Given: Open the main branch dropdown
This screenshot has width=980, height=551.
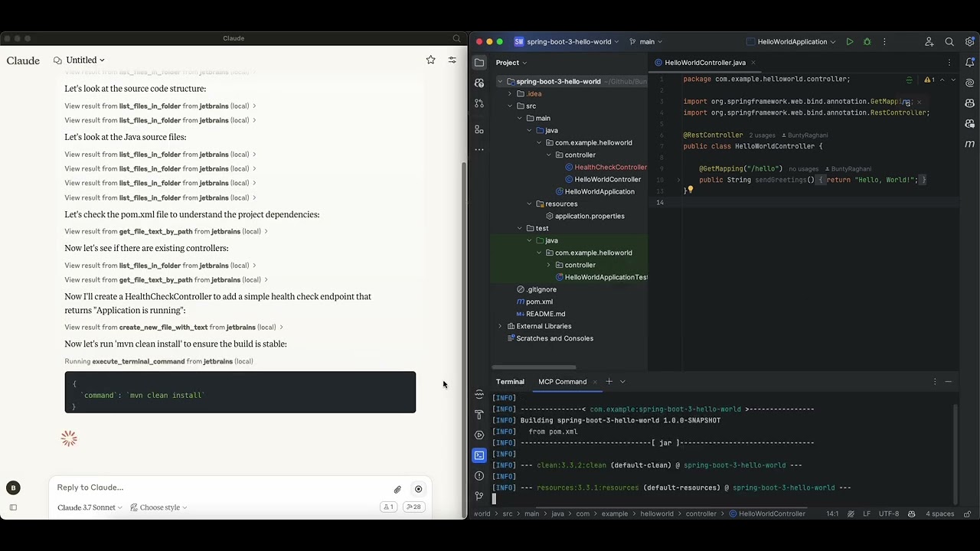Looking at the screenshot, I should coord(645,42).
